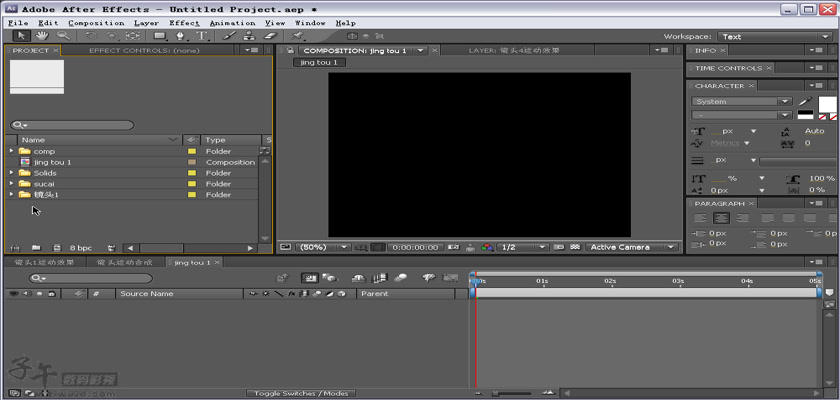This screenshot has height=400, width=840.
Task: Click the take snapshot camera icon
Action: (x=453, y=247)
